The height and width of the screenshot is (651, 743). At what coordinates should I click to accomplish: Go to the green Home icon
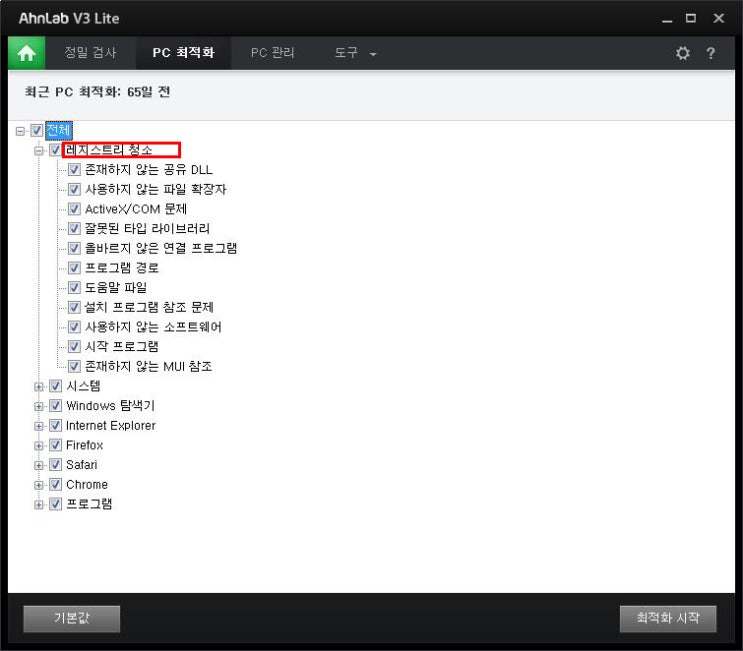pos(27,53)
